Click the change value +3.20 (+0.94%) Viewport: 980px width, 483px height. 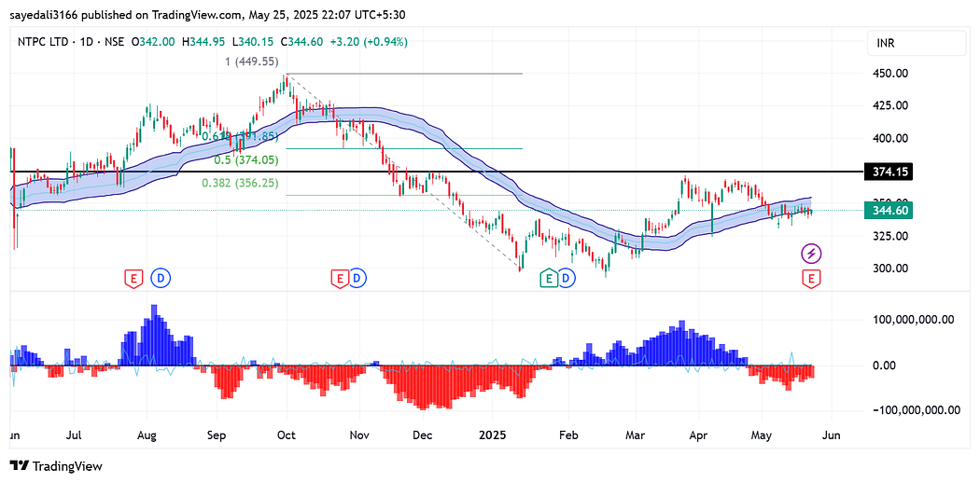click(369, 42)
